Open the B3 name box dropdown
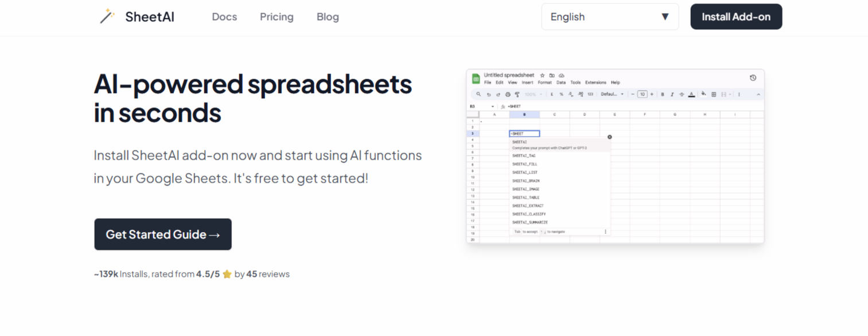868x336 pixels. click(493, 106)
